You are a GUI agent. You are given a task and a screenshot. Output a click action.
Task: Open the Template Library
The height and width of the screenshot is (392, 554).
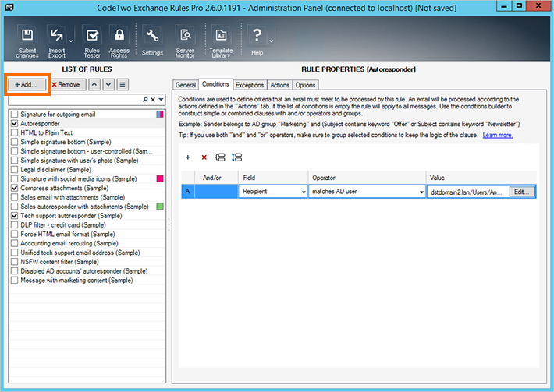coord(221,42)
